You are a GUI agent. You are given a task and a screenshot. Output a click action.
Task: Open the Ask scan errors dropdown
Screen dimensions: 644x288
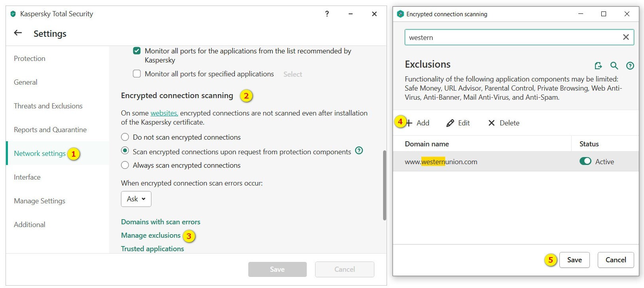point(136,199)
